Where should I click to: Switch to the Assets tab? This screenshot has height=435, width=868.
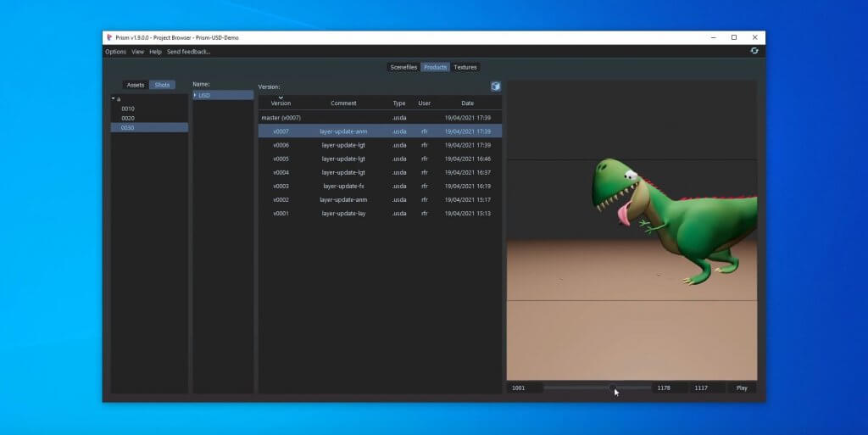pyautogui.click(x=135, y=85)
